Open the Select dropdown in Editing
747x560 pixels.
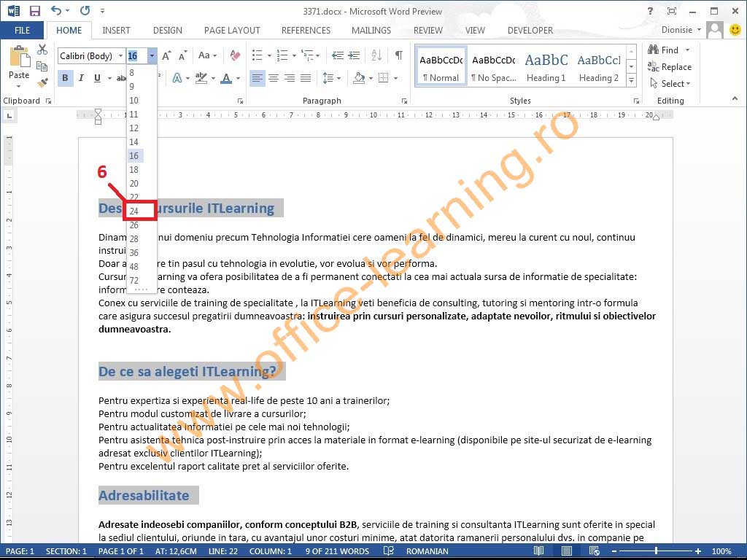click(x=670, y=84)
